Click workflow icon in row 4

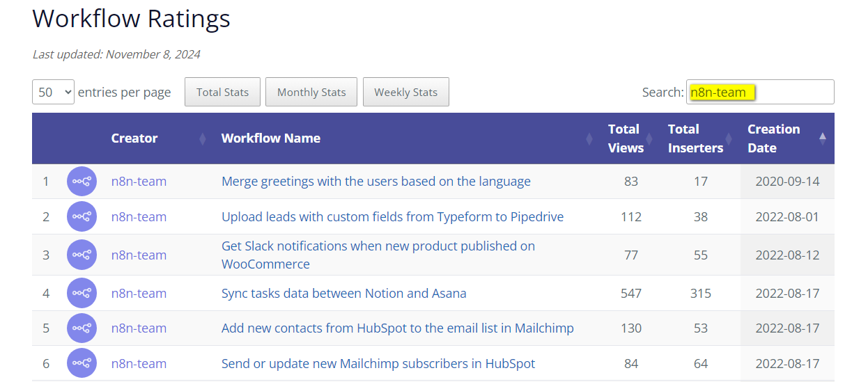pyautogui.click(x=82, y=293)
